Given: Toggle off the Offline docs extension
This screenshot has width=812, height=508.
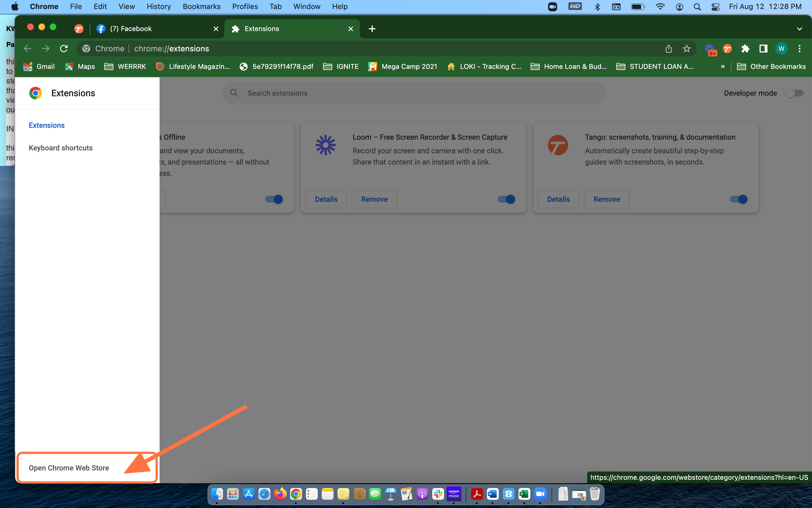Looking at the screenshot, I should point(274,199).
